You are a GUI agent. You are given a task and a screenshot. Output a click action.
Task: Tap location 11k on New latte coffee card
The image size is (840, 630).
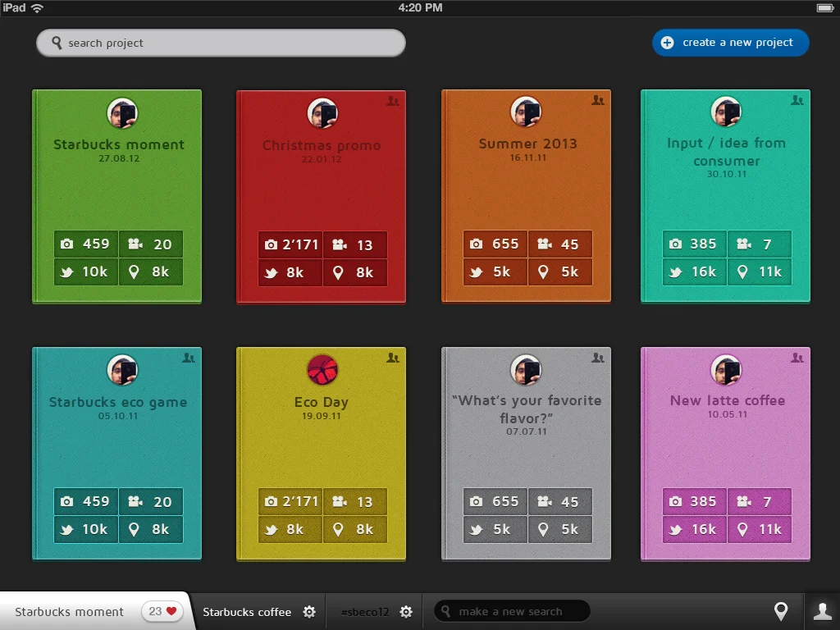click(x=759, y=530)
